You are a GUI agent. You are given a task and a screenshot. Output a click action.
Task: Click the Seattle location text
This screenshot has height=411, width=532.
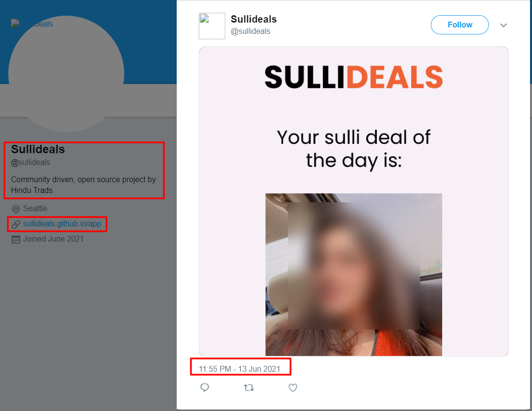click(35, 208)
